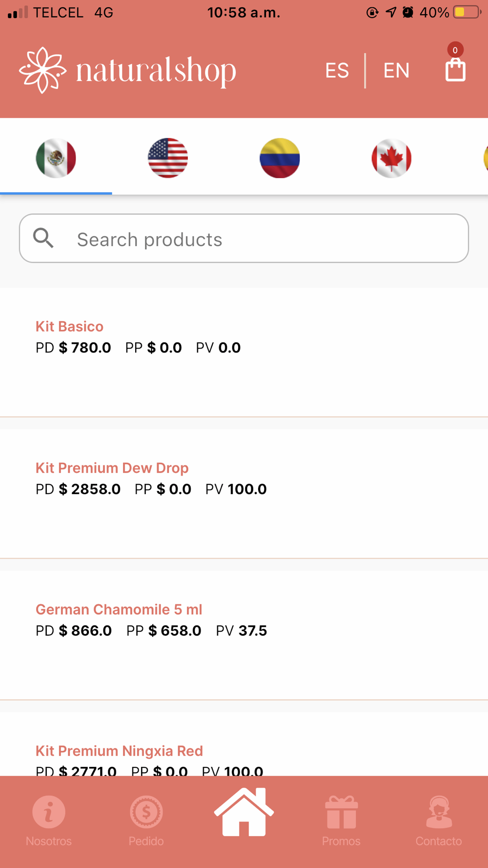Open the Kit Basico product
488x868 pixels.
click(x=70, y=326)
